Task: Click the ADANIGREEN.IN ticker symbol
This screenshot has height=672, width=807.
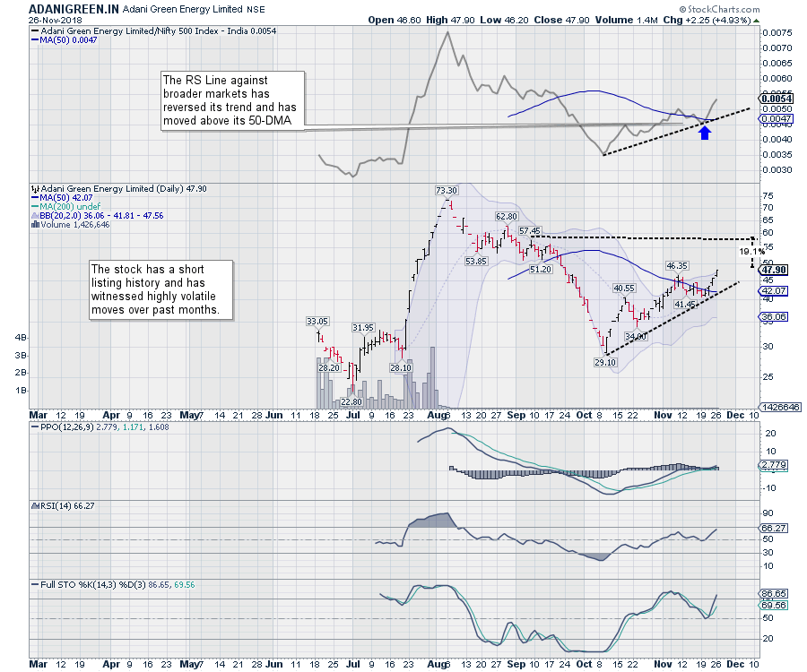Action: (x=74, y=9)
